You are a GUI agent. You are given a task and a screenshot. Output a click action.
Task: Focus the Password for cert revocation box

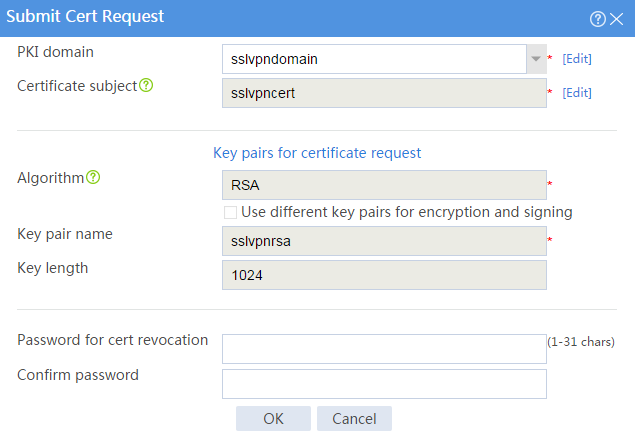[x=384, y=349]
